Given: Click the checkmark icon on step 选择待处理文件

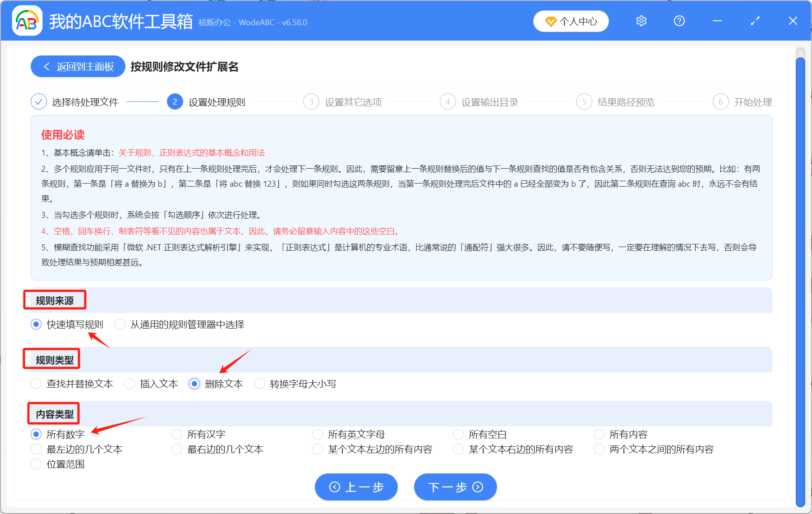Looking at the screenshot, I should coord(38,101).
